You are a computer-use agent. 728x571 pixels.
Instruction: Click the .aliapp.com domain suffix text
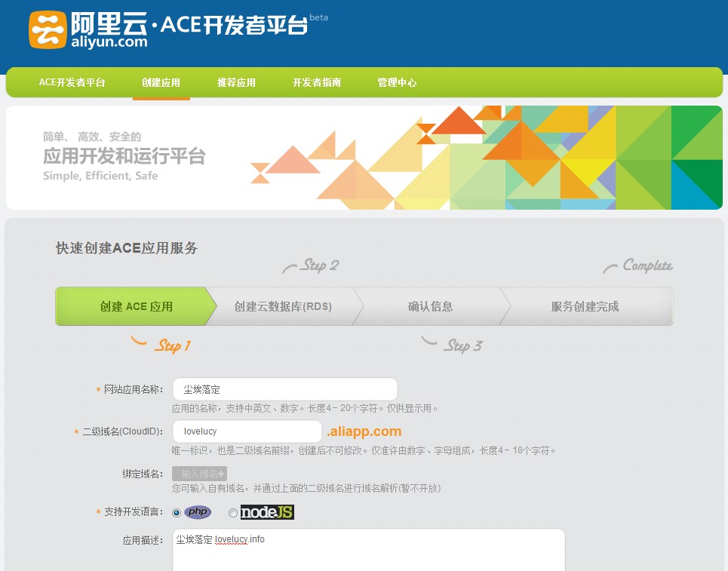click(364, 431)
